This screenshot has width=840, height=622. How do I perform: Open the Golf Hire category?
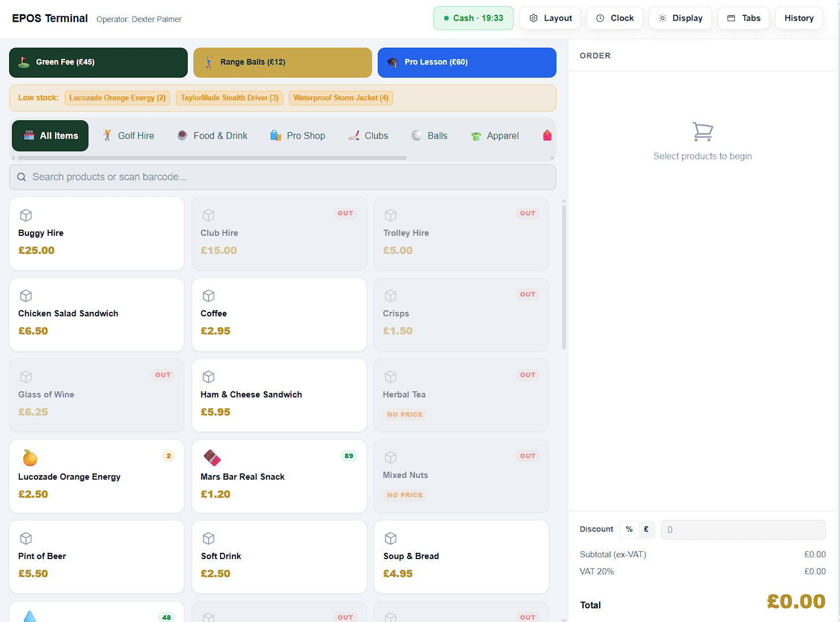[x=128, y=136]
